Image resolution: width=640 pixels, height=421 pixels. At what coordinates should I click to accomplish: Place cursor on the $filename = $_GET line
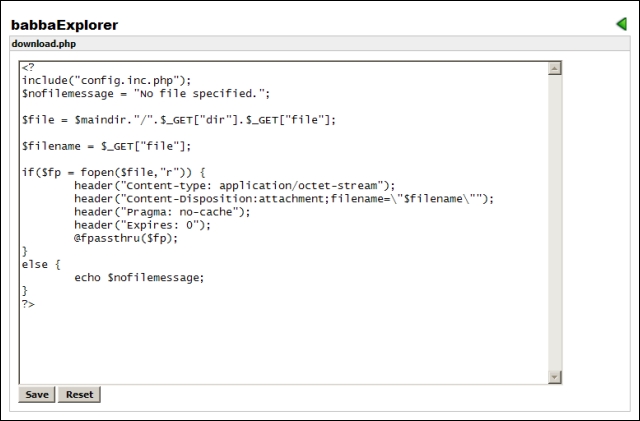pyautogui.click(x=106, y=146)
